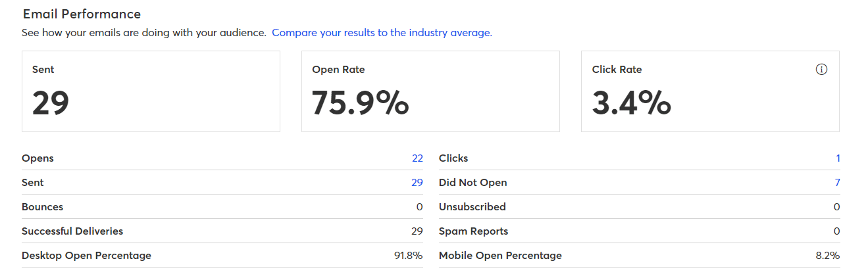Click the large 3.4% Click Rate figure

pos(631,103)
